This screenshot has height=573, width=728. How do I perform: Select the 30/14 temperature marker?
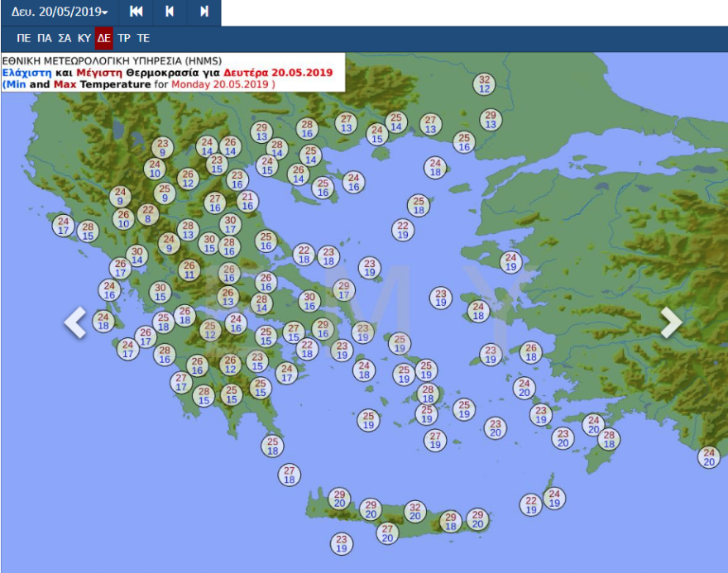tap(137, 255)
